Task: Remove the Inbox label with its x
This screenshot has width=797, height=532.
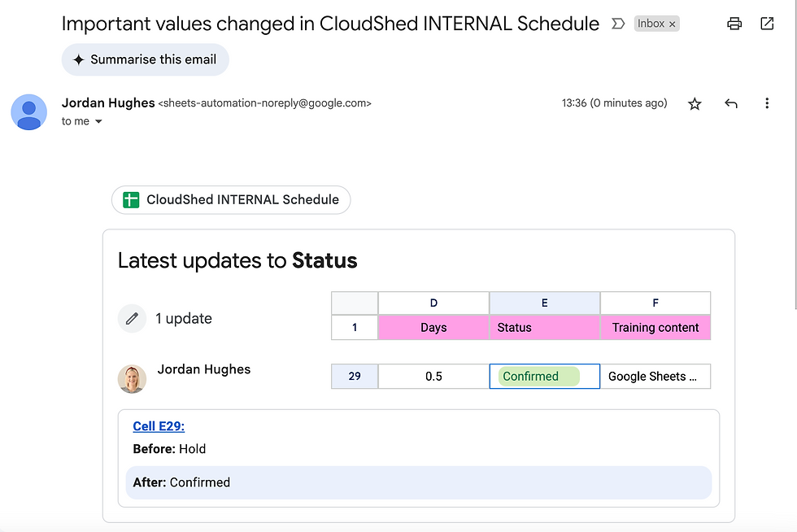Action: pos(672,24)
